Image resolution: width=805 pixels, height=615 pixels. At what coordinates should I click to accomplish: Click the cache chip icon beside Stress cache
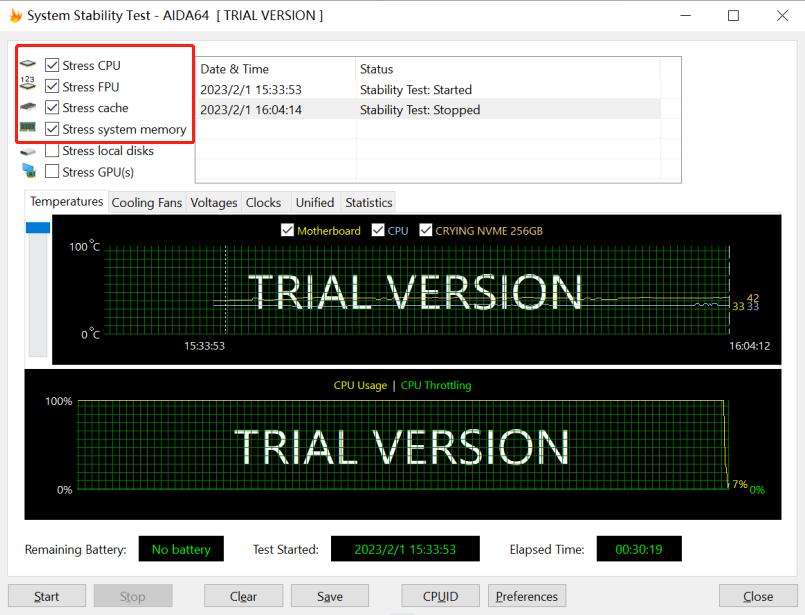tap(28, 107)
